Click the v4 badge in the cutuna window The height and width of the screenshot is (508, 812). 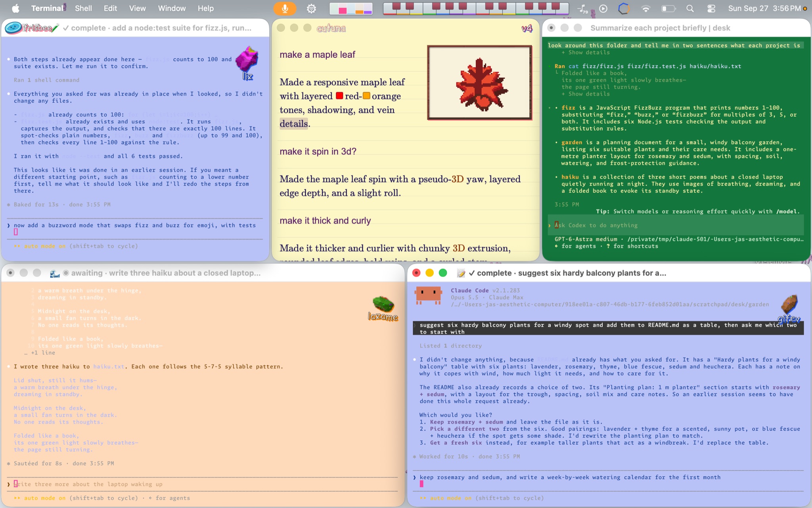click(527, 28)
